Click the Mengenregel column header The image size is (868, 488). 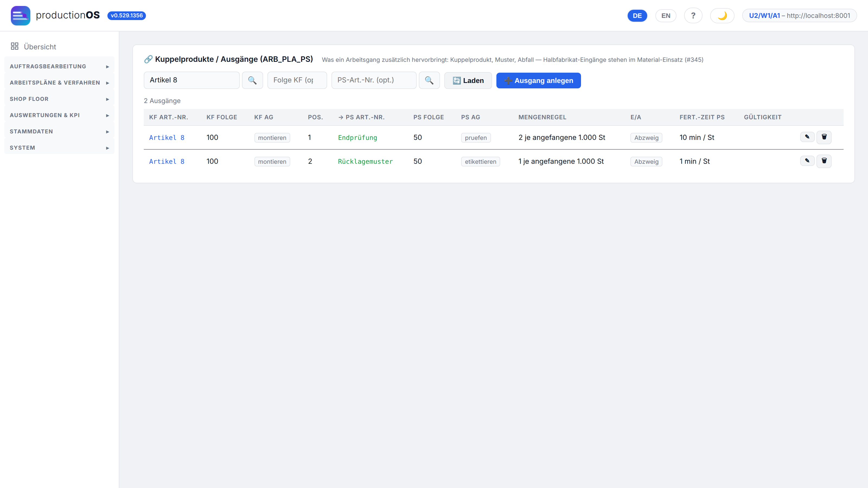coord(542,117)
